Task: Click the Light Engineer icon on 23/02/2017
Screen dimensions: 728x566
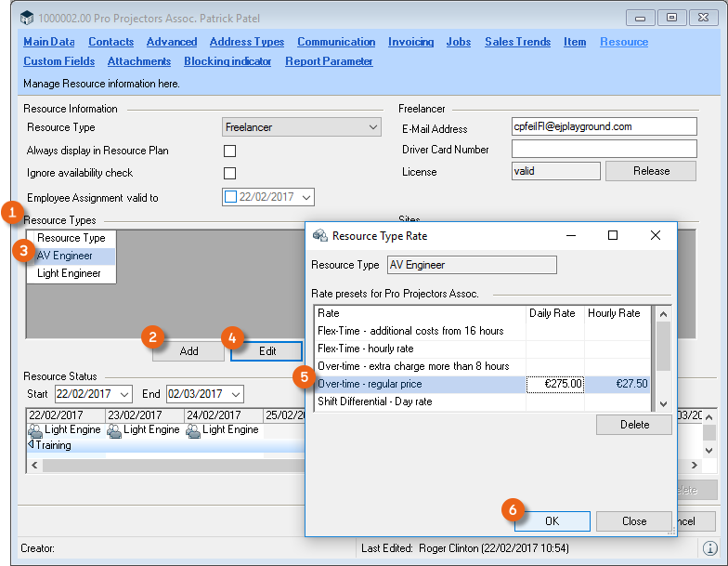Action: [114, 430]
